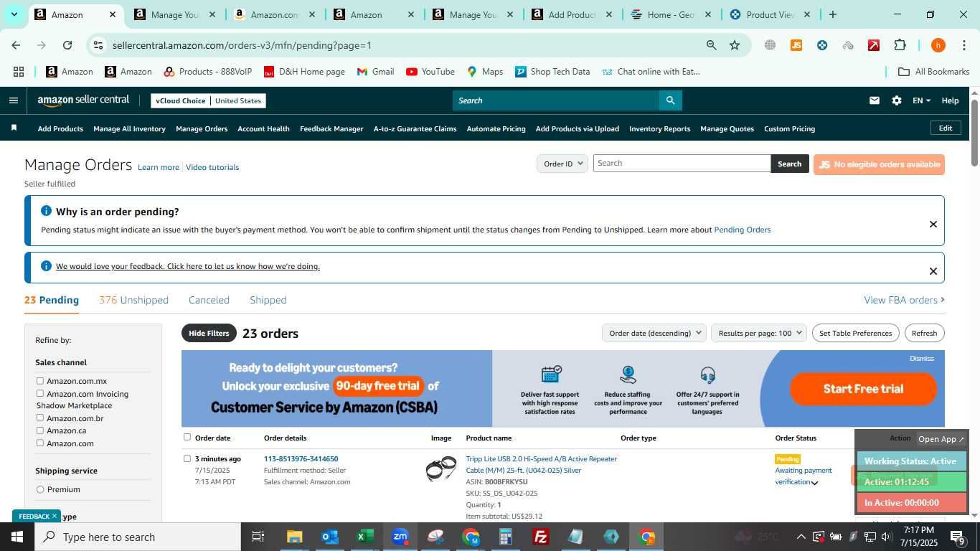This screenshot has height=551, width=980.
Task: Click the Amazon Seller Central logo
Action: coord(83,100)
